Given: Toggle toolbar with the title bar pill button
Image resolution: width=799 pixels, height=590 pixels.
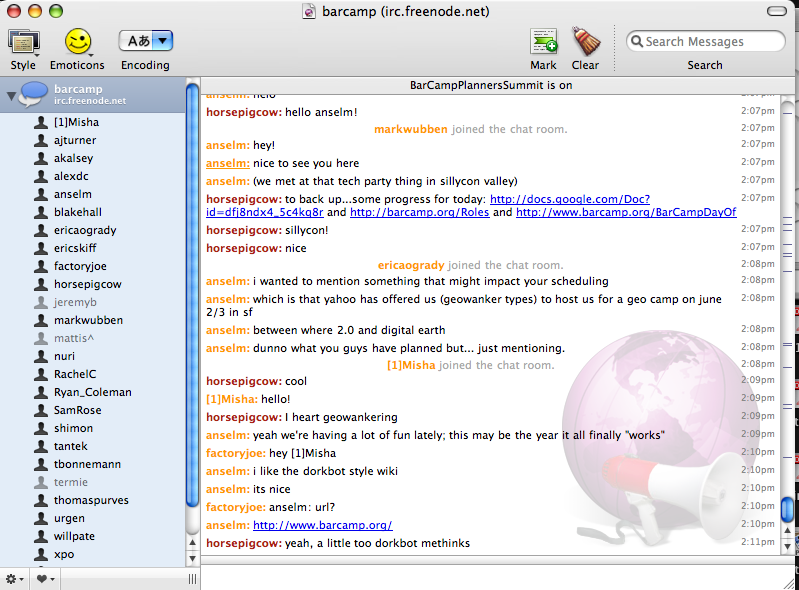Looking at the screenshot, I should (777, 11).
